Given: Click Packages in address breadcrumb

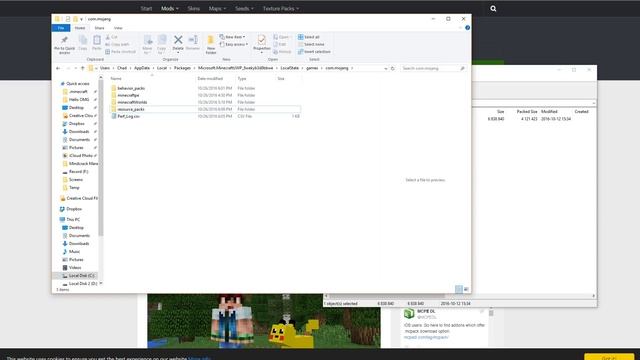Looking at the screenshot, I should click(182, 68).
